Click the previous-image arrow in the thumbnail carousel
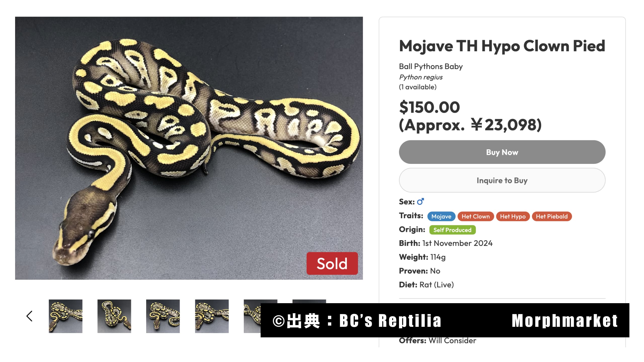Image resolution: width=644 pixels, height=362 pixels. click(x=29, y=316)
